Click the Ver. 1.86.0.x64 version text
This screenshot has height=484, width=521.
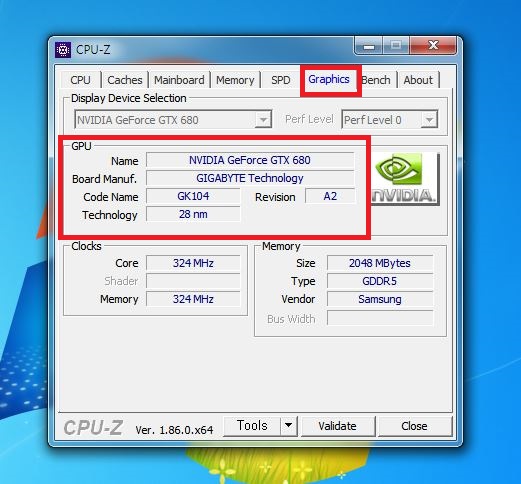(x=174, y=430)
